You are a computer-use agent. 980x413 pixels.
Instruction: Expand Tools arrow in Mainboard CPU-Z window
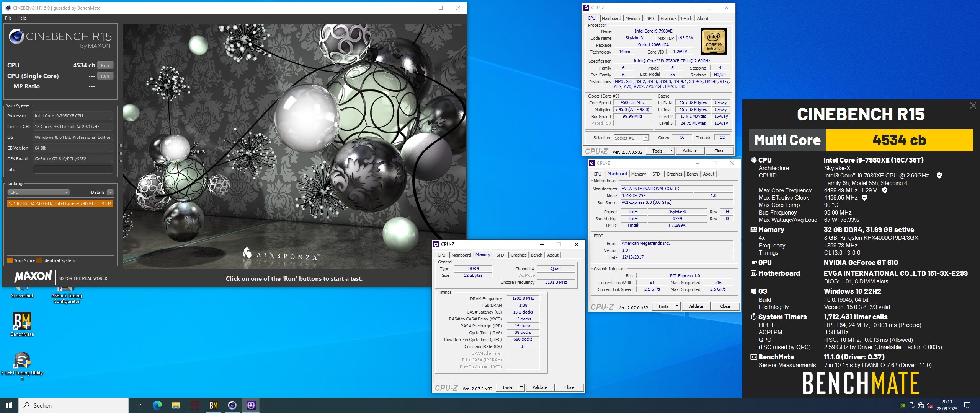pyautogui.click(x=677, y=307)
